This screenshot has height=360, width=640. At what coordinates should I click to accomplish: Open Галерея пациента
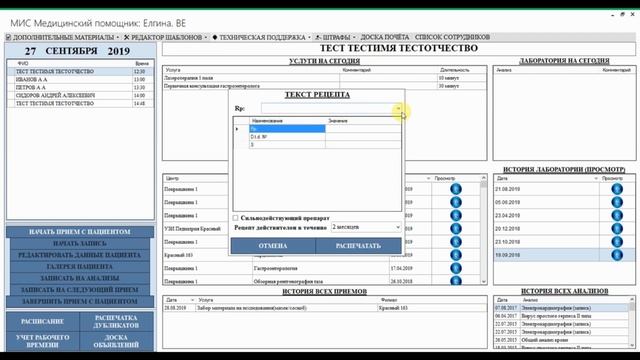coord(80,267)
